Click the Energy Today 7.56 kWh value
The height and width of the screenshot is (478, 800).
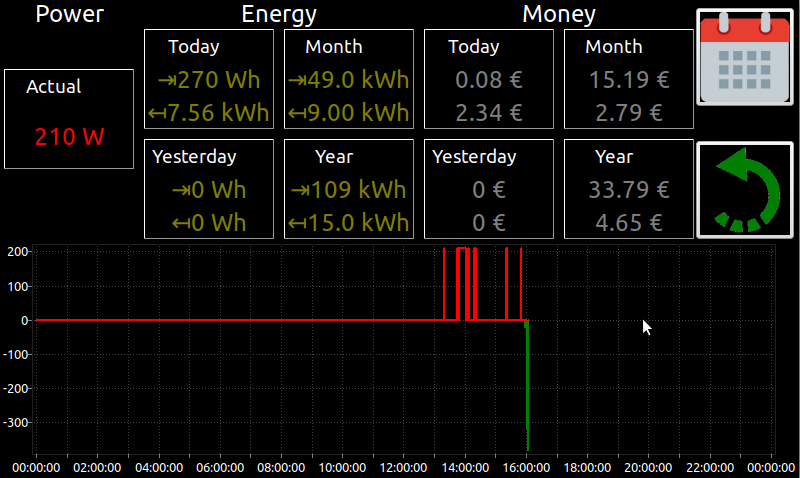[x=209, y=113]
